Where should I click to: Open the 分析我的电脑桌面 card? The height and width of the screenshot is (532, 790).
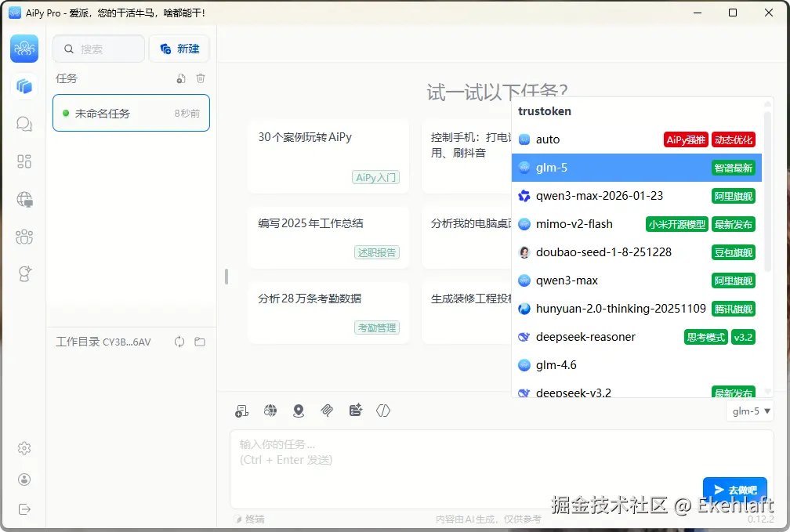click(466, 237)
